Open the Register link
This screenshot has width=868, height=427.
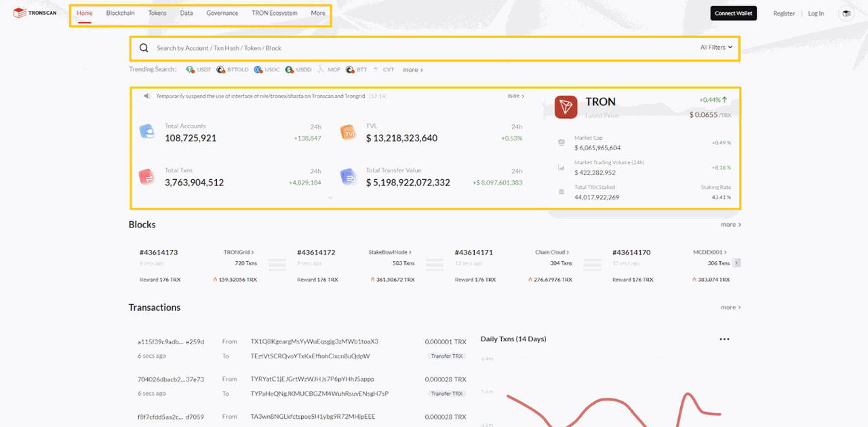(784, 13)
